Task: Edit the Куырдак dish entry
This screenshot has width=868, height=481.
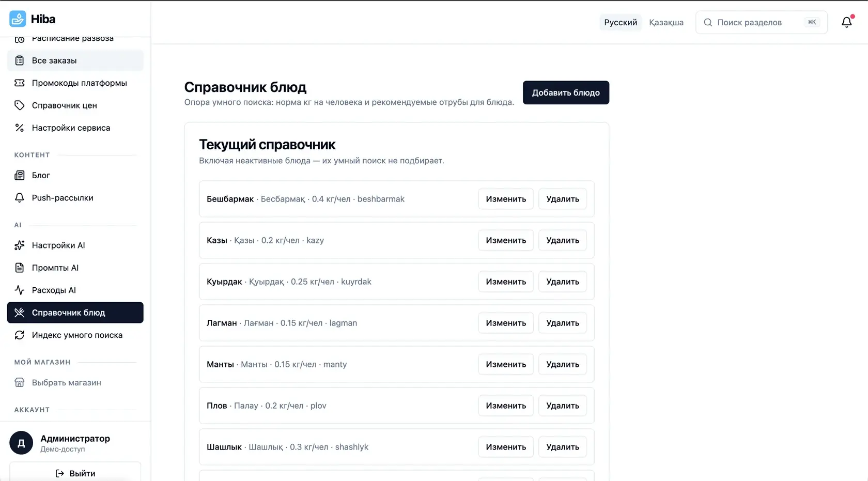Action: [506, 282]
